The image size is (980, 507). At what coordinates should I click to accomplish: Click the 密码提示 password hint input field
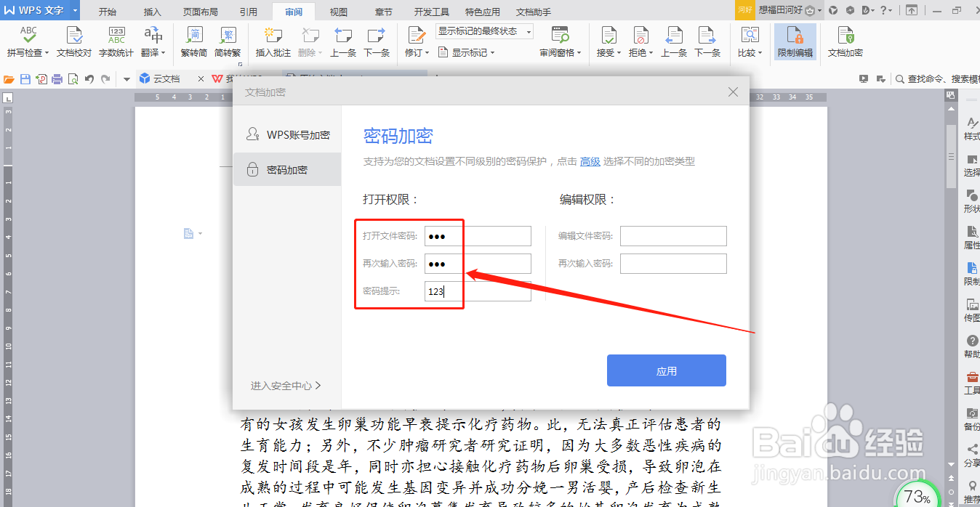pyautogui.click(x=478, y=291)
